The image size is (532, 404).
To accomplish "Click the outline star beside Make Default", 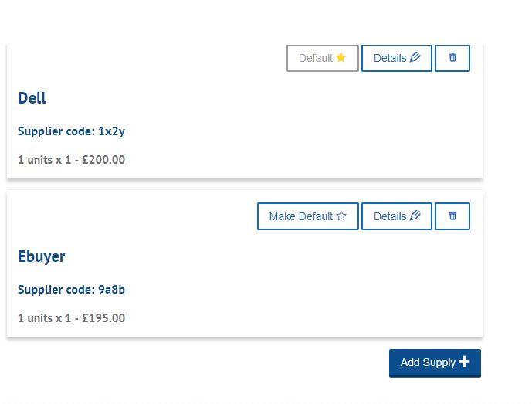I will pyautogui.click(x=341, y=216).
